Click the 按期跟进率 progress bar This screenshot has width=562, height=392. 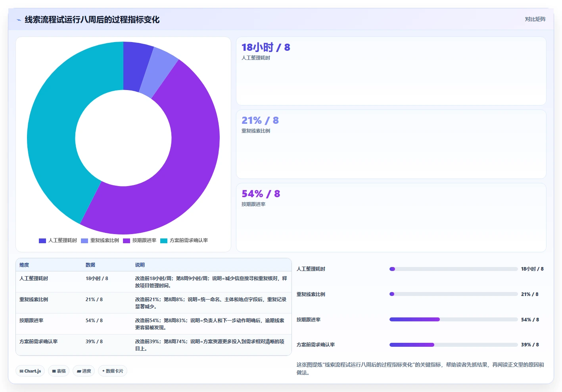pyautogui.click(x=454, y=319)
